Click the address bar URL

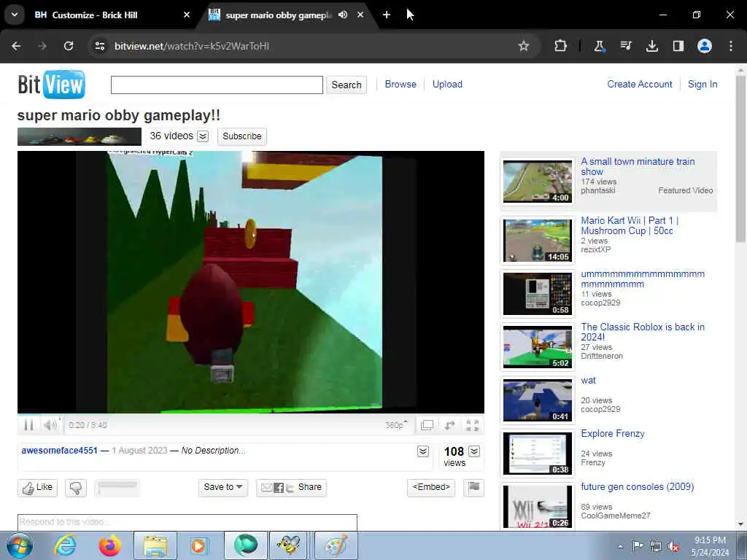click(x=192, y=46)
